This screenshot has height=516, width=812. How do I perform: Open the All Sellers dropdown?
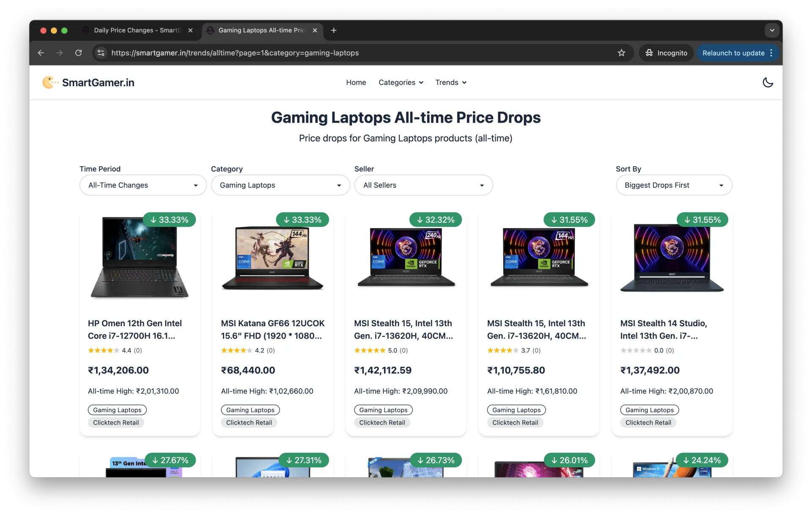[423, 185]
